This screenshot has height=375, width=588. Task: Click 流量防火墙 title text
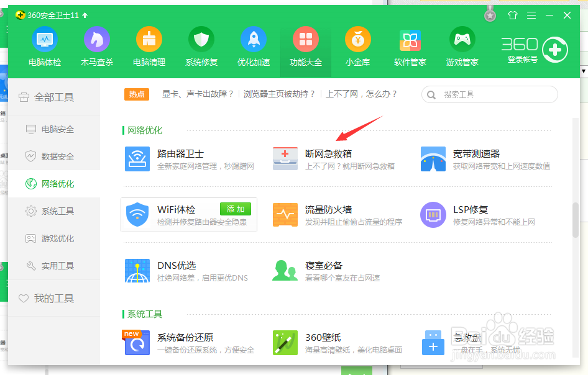[328, 209]
